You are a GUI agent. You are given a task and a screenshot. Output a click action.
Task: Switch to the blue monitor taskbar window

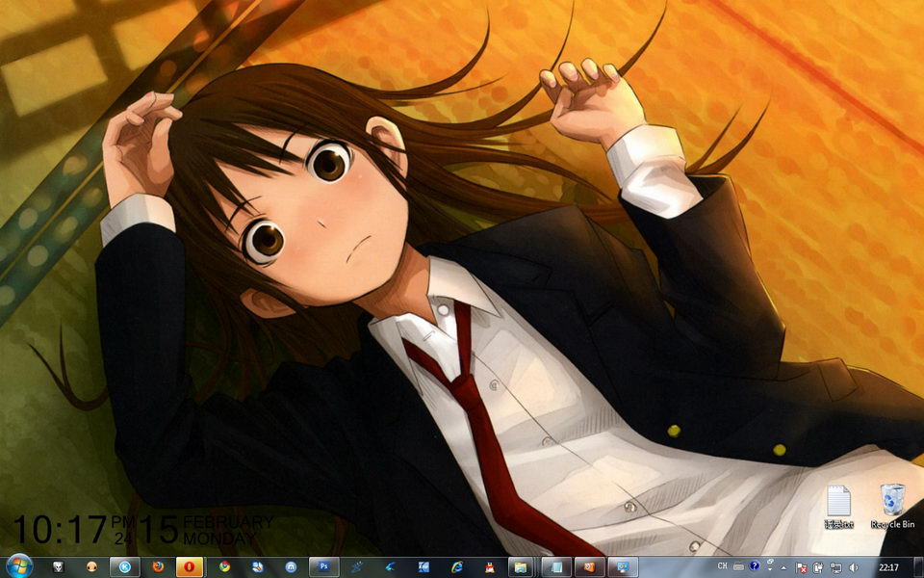(623, 566)
